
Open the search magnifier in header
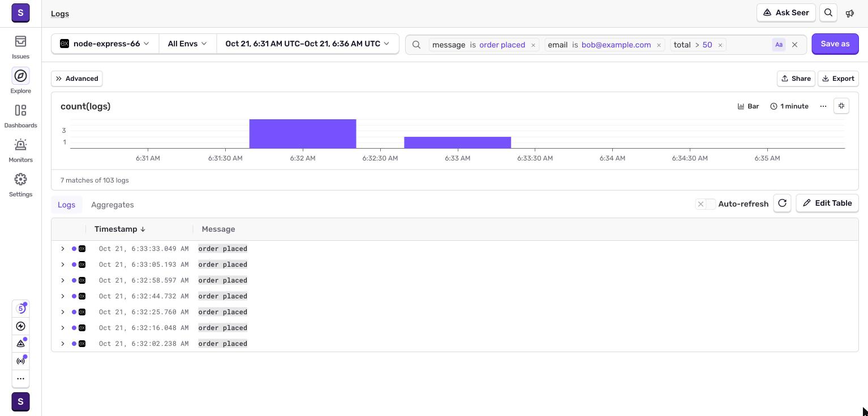pyautogui.click(x=828, y=13)
